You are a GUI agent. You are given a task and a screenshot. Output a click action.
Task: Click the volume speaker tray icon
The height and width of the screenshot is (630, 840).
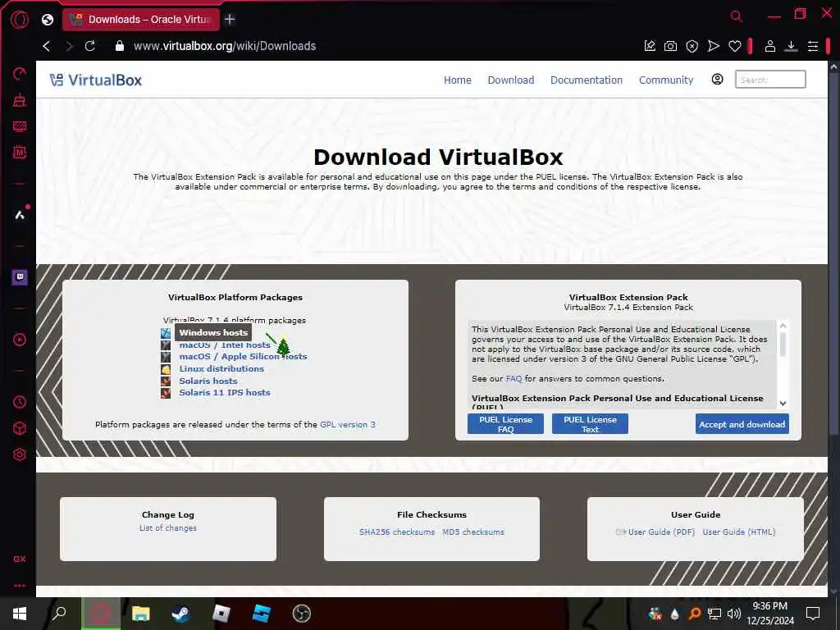[734, 614]
